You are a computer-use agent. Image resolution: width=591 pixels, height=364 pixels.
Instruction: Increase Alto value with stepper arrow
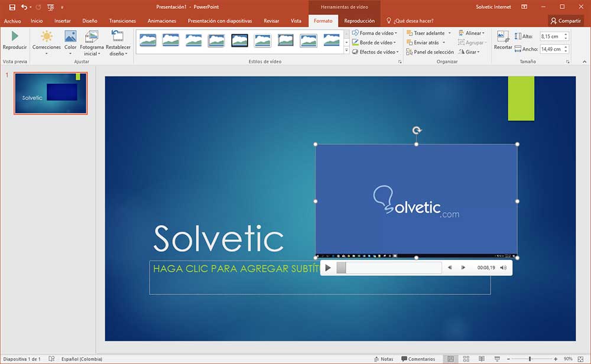[566, 34]
